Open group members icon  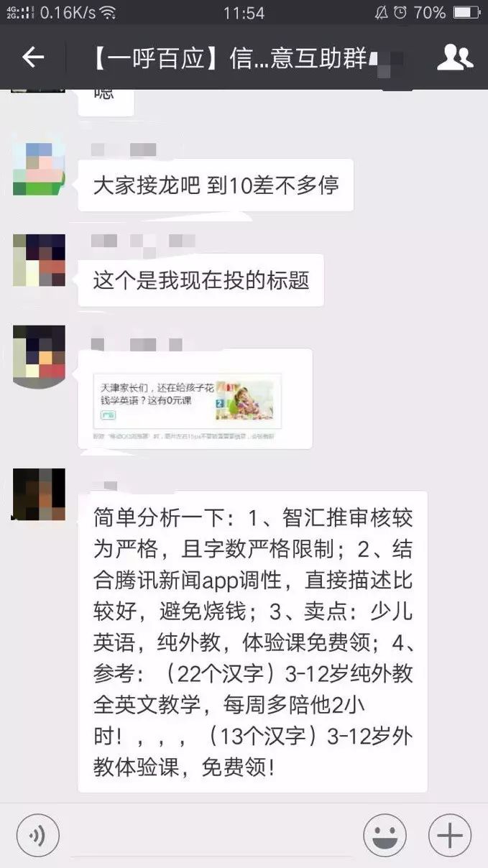[455, 57]
